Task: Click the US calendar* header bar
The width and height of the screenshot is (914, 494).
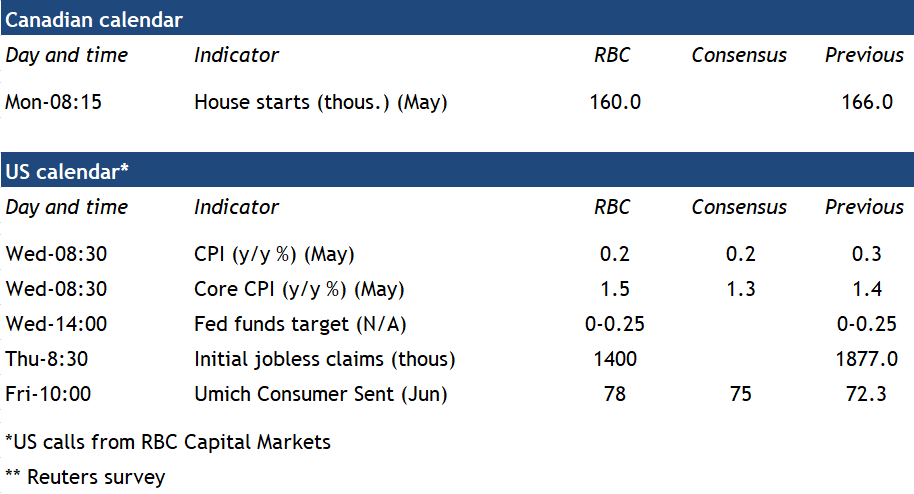Action: pyautogui.click(x=456, y=171)
